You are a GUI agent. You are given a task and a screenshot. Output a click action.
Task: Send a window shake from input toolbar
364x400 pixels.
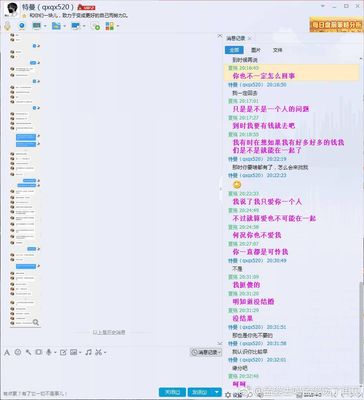point(39,352)
